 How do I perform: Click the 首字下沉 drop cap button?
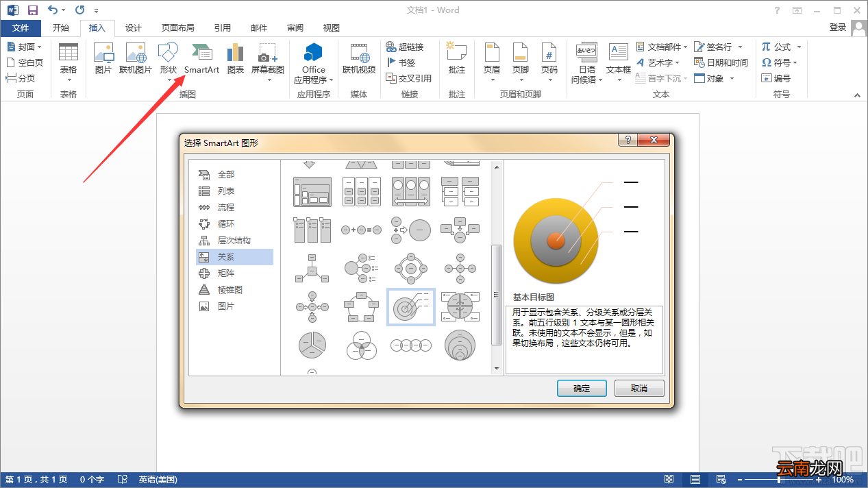[x=661, y=78]
